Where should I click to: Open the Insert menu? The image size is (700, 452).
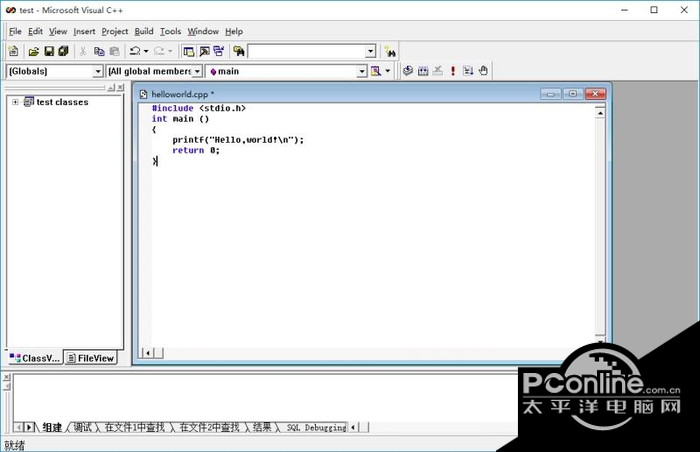pos(84,31)
